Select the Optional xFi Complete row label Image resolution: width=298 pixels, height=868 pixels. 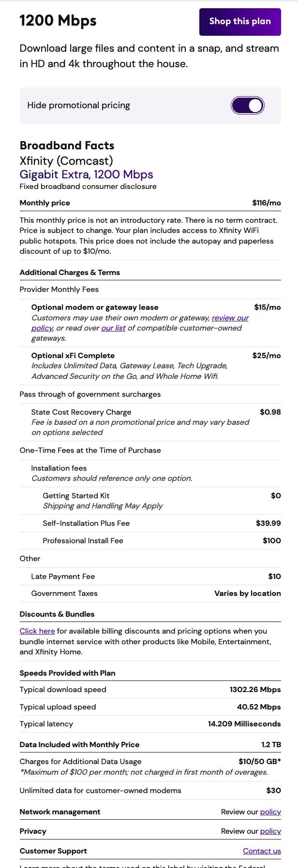(73, 356)
